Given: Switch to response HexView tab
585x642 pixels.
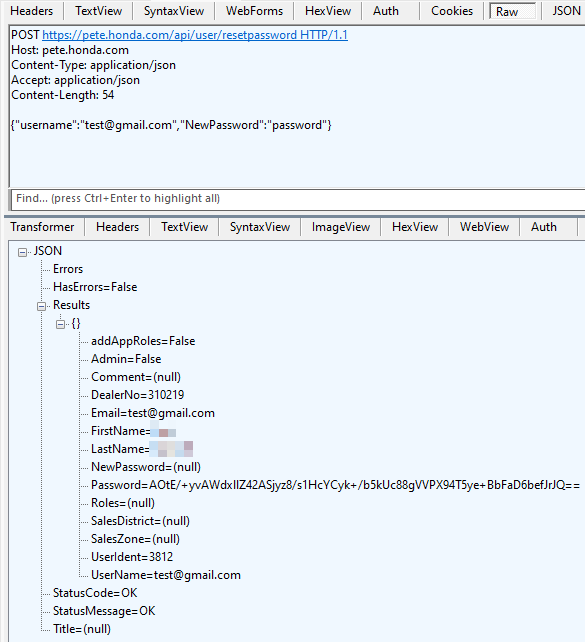Looking at the screenshot, I should (415, 227).
